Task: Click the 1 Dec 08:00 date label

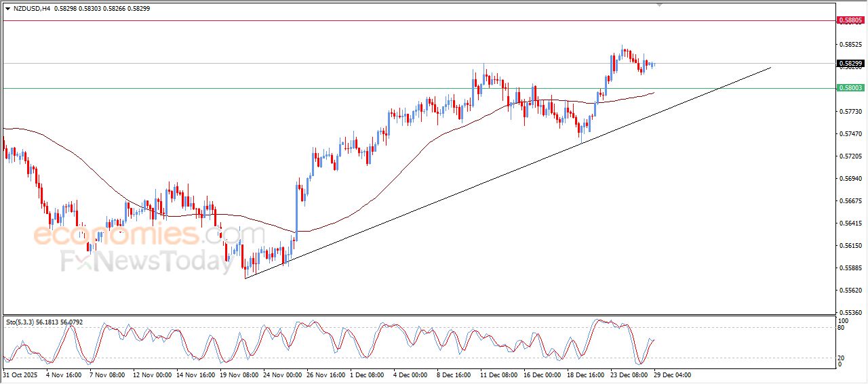Action: click(x=367, y=375)
